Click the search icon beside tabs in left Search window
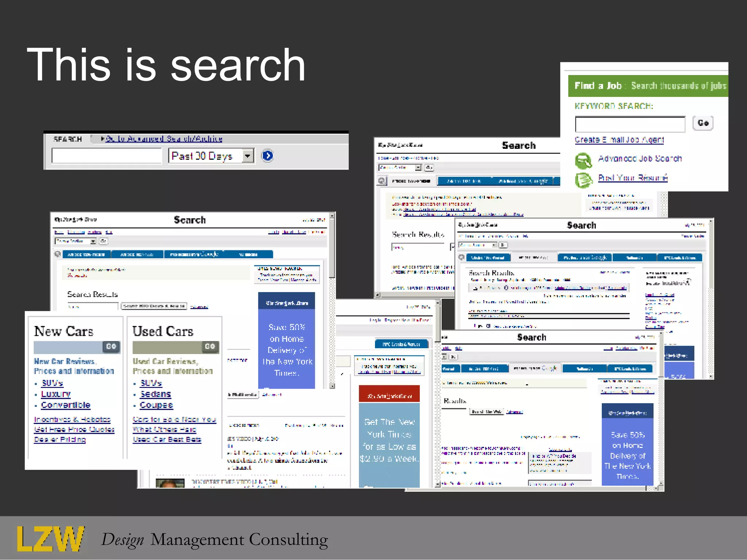 pyautogui.click(x=57, y=254)
